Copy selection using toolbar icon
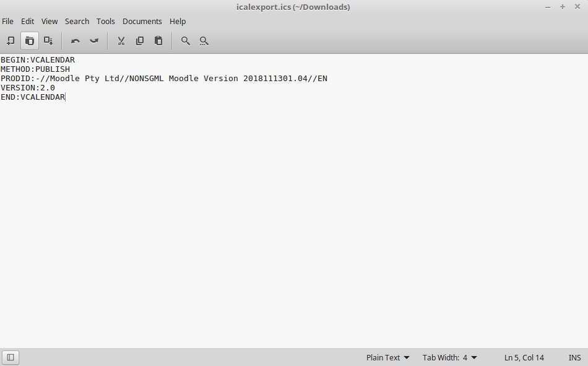Image resolution: width=588 pixels, height=366 pixels. 140,41
